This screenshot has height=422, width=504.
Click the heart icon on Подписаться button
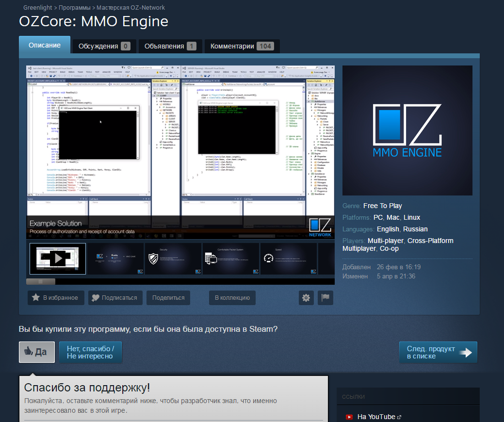click(x=95, y=298)
